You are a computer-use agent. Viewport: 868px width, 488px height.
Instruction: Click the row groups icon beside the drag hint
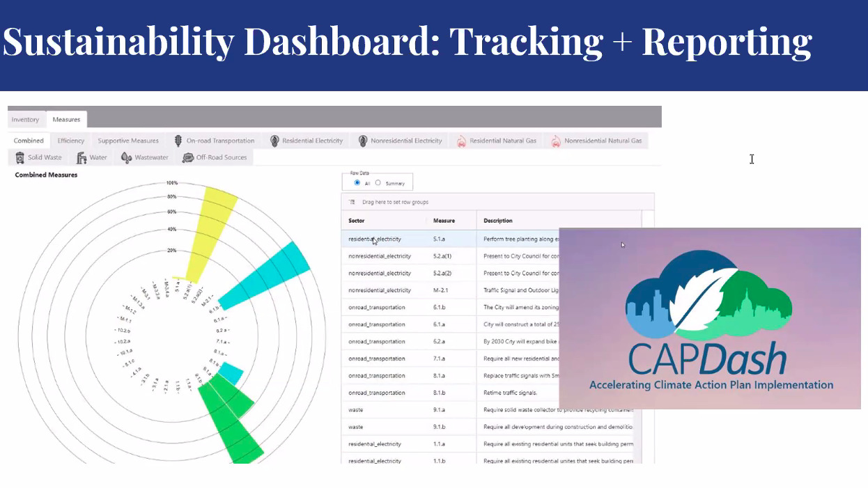click(x=352, y=202)
